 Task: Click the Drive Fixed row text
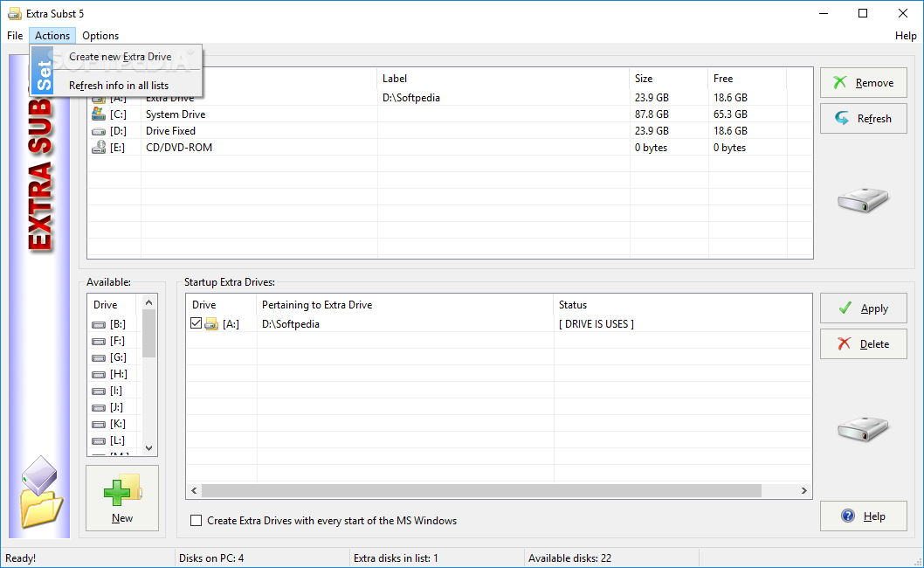171,131
